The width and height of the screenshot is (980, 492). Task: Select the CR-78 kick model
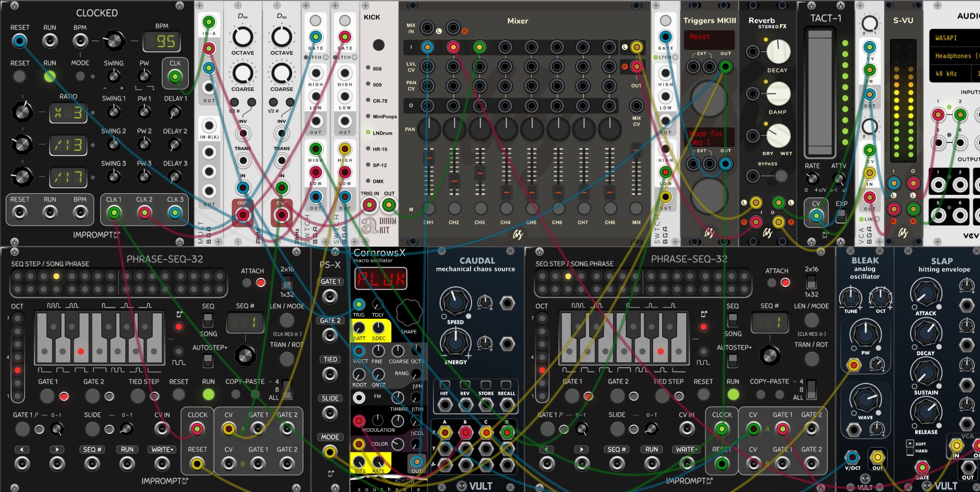pyautogui.click(x=368, y=100)
